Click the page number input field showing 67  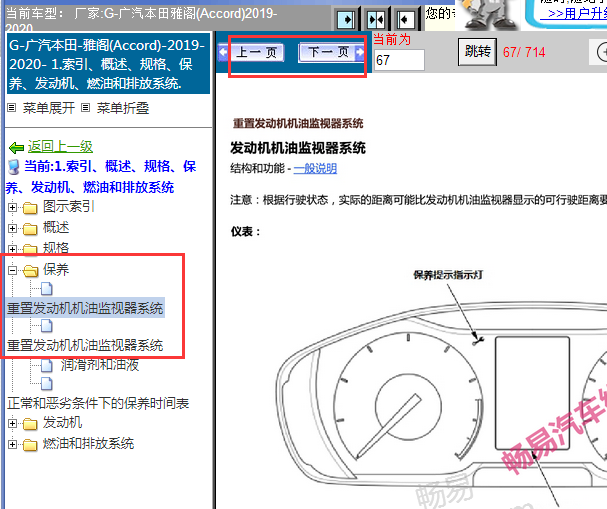click(399, 60)
